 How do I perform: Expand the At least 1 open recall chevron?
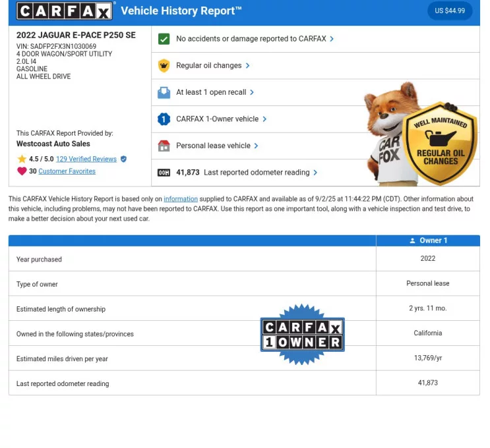252,93
